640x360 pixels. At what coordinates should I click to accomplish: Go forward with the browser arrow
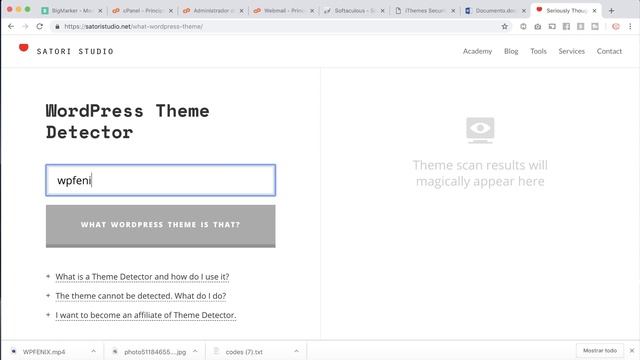click(25, 27)
